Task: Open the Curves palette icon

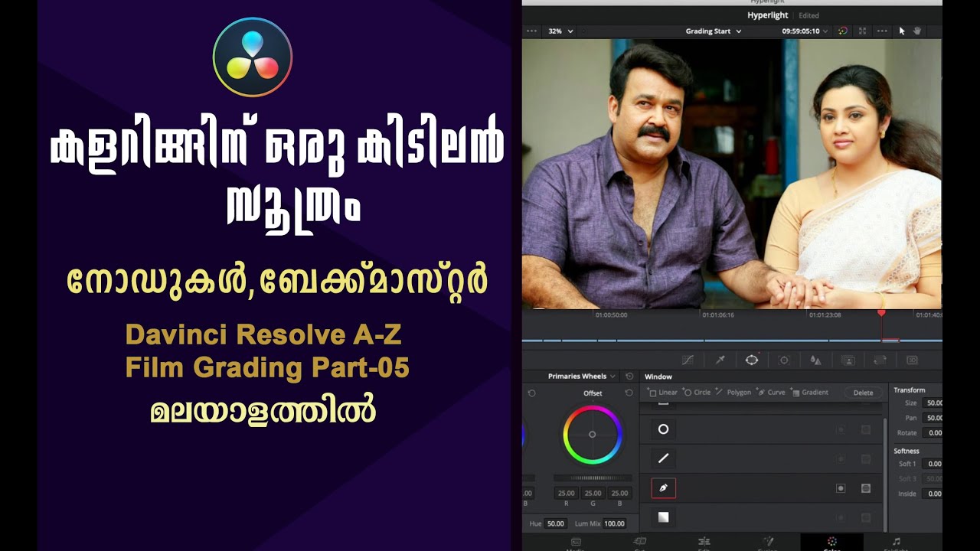Action: 688,360
